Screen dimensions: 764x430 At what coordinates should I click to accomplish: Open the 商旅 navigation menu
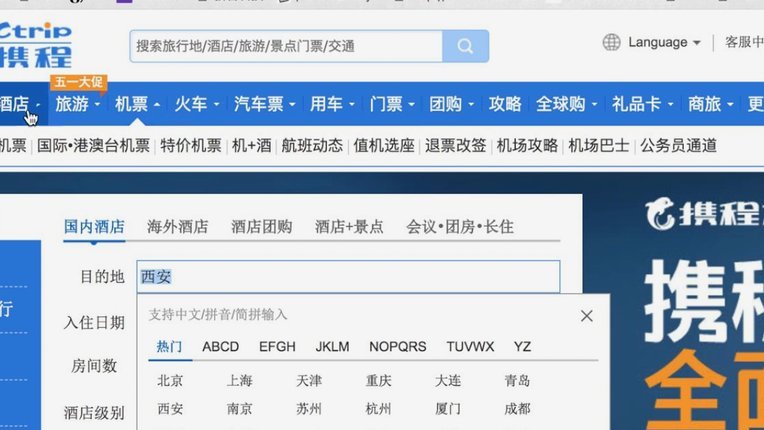(710, 104)
